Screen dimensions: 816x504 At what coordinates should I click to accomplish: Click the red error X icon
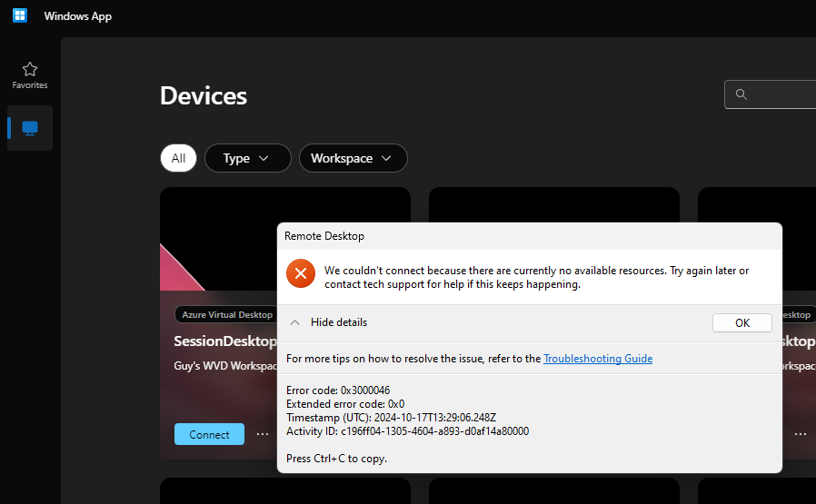(301, 273)
